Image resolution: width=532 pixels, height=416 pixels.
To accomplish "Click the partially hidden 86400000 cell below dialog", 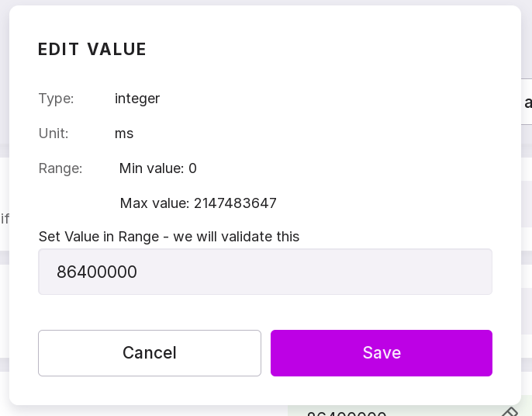I will 346,413.
